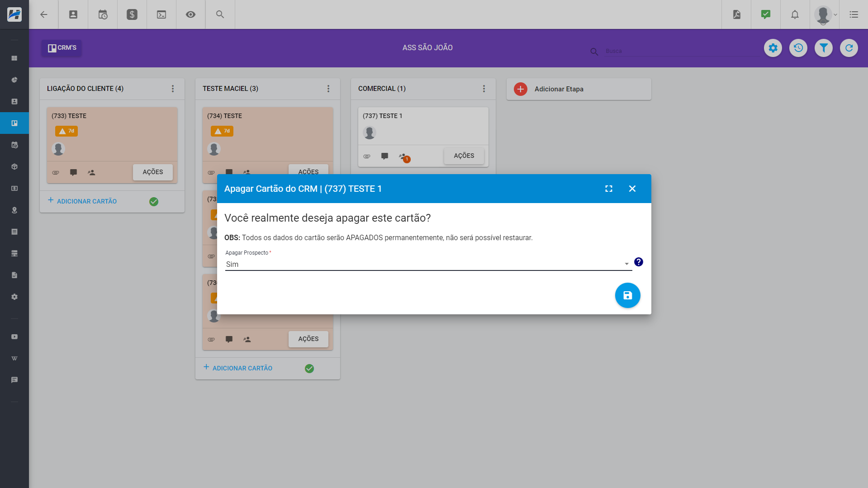
Task: Open the list menu icon at top right
Action: click(854, 14)
